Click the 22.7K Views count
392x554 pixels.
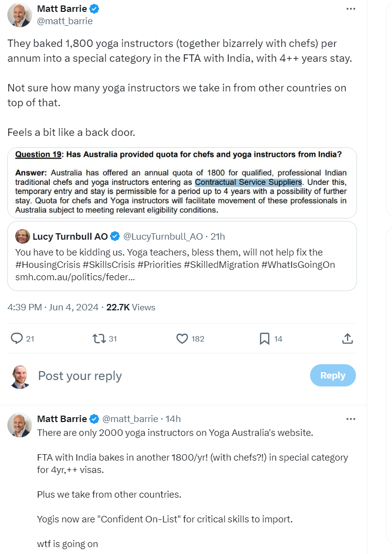[131, 307]
